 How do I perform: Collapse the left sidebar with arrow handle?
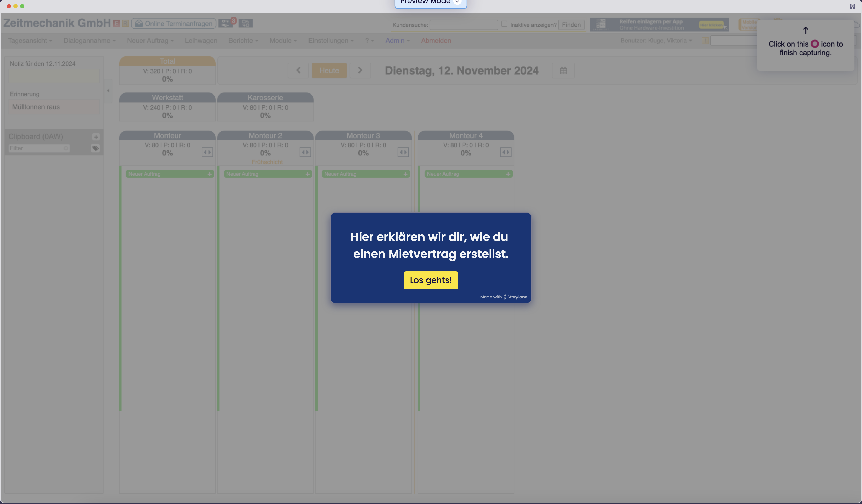coord(108,91)
